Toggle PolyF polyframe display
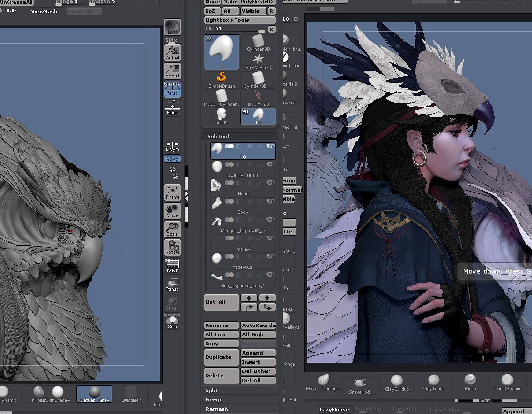The image size is (532, 414). point(172,266)
